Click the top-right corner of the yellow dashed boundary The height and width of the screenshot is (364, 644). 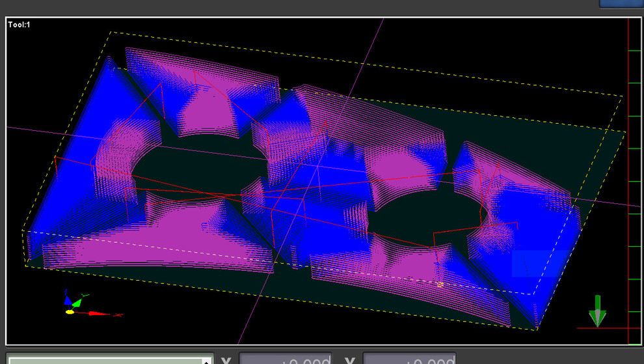click(x=623, y=96)
